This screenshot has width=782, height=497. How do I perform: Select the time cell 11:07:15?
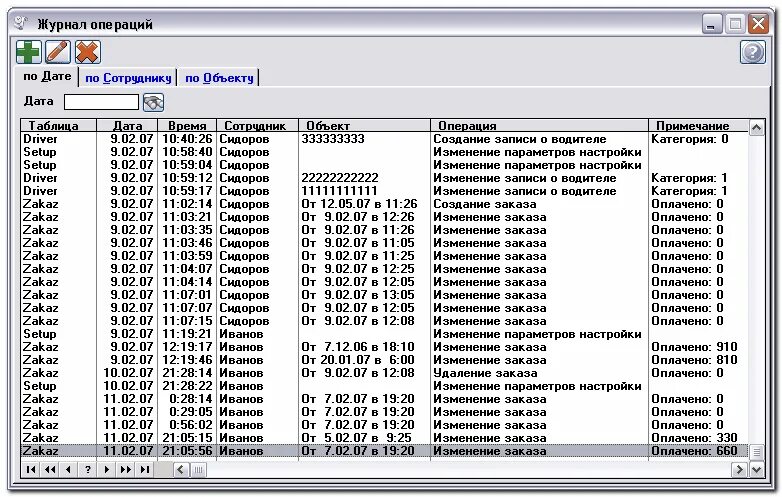tap(187, 321)
